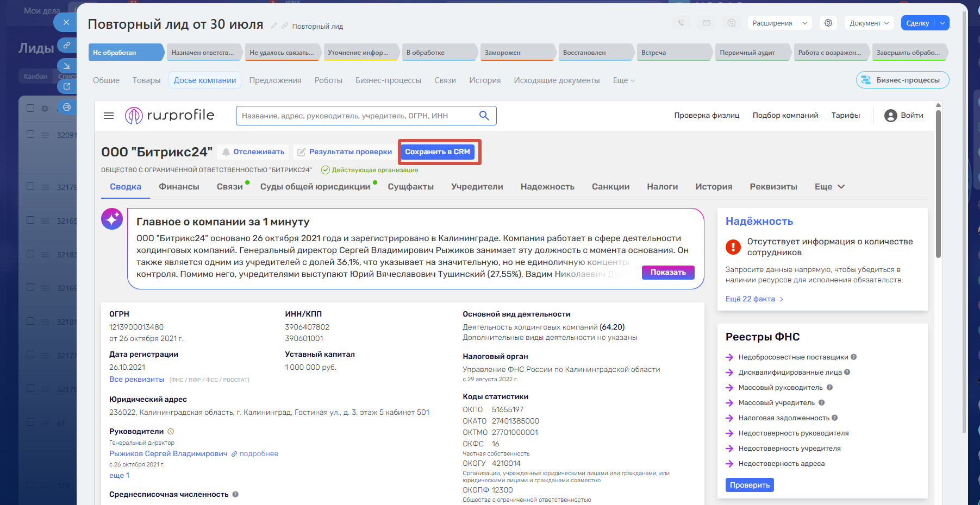Image resolution: width=980 pixels, height=505 pixels.
Task: Click help icon next to Массовый руководитель
Action: [829, 387]
